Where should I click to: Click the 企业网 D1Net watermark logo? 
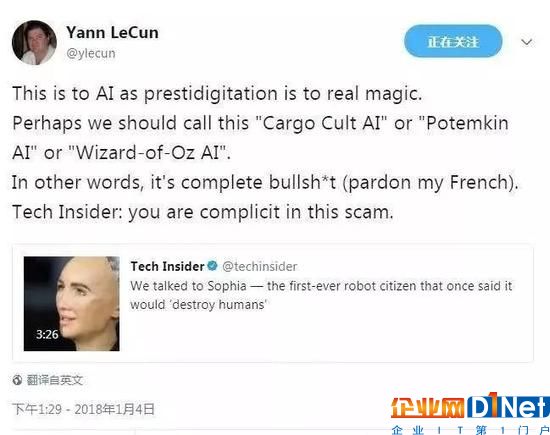(470, 407)
